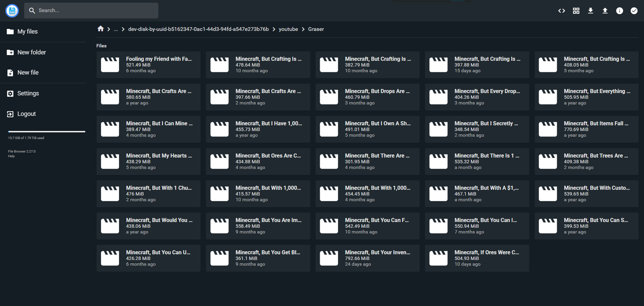Click the upload icon in the header
Viewport: 644px width, 306px height.
tap(605, 10)
